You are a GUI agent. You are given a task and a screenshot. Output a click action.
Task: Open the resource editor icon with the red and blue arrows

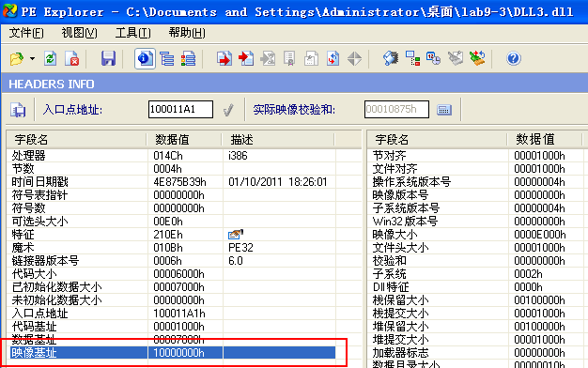click(x=333, y=59)
